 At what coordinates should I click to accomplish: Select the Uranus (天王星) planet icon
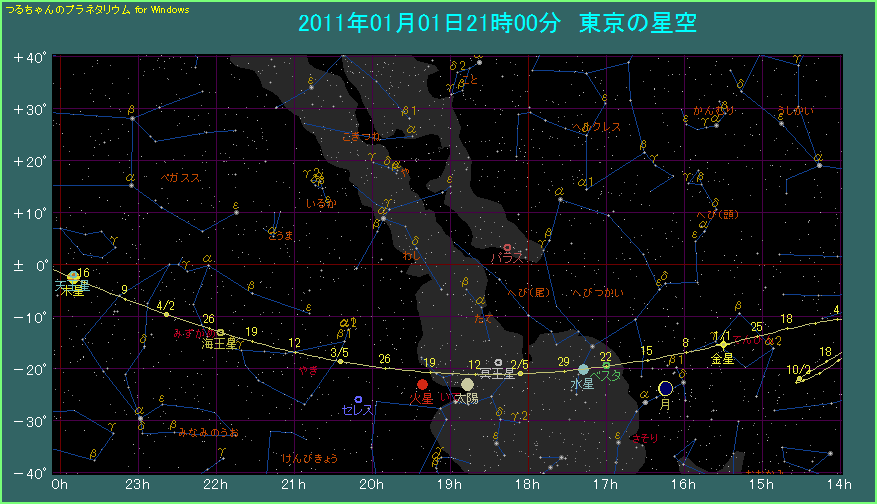[73, 276]
